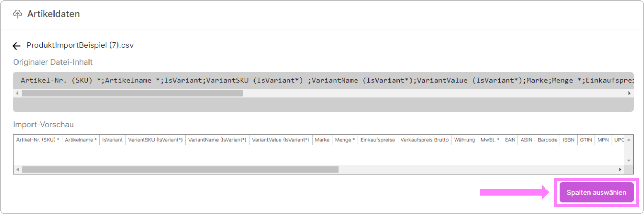Click the Spalten auswählen button
This screenshot has width=644, height=214.
coord(596,192)
